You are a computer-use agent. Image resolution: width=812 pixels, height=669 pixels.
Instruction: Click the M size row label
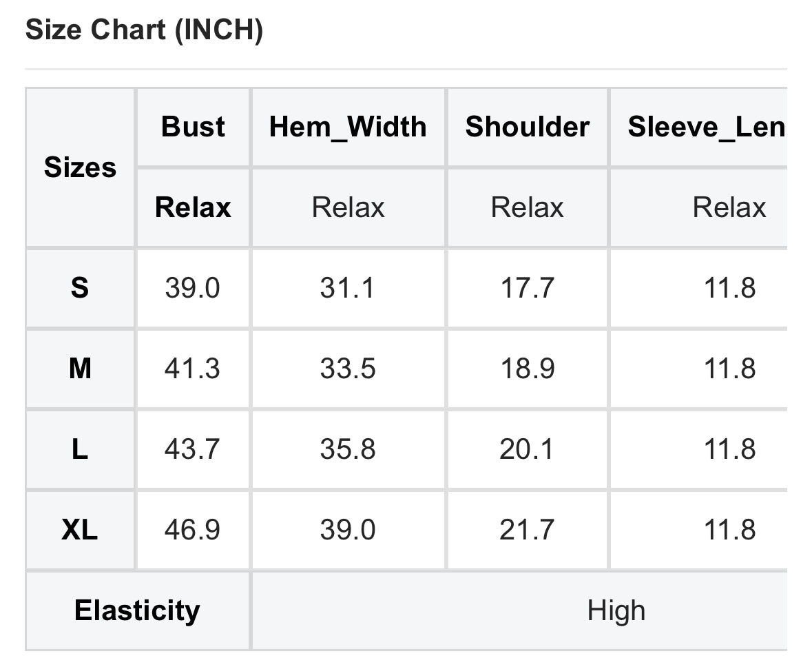(80, 369)
